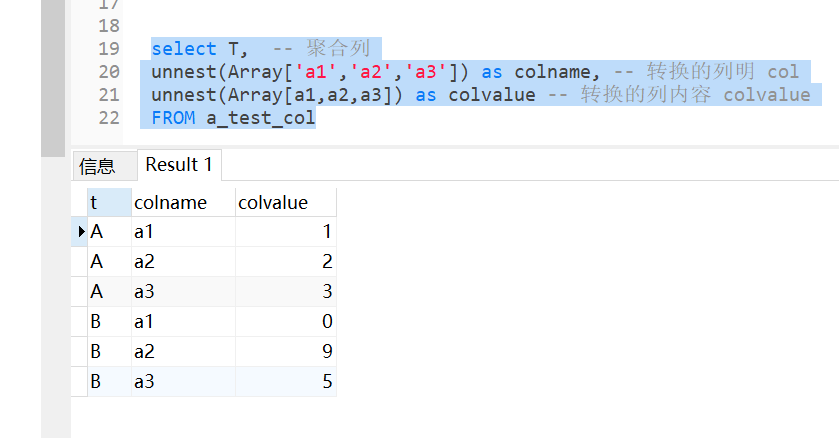Place cursor on a_test_col table name
Viewport: 839px width, 438px height.
pos(260,118)
